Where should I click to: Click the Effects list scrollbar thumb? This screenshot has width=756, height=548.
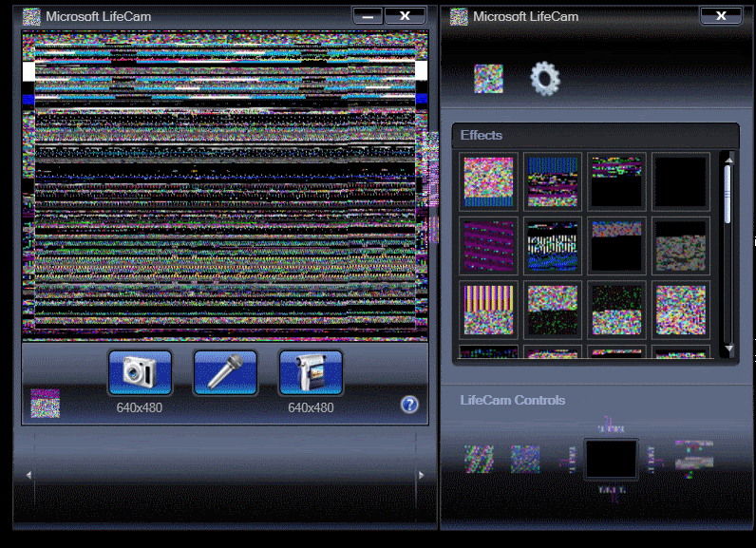pyautogui.click(x=728, y=194)
